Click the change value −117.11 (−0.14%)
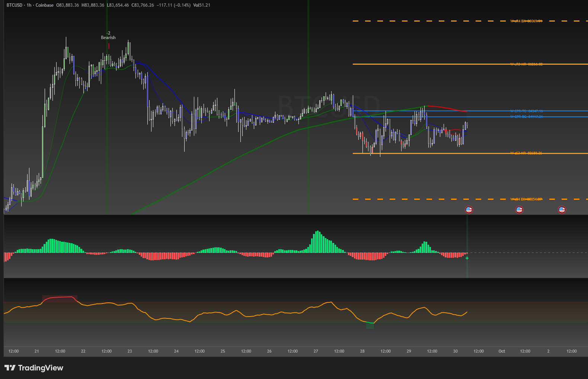The image size is (588, 379). 173,5
